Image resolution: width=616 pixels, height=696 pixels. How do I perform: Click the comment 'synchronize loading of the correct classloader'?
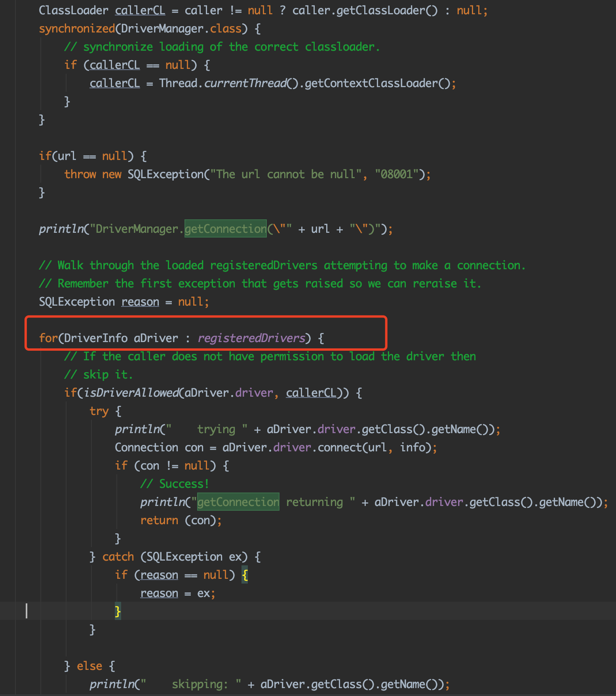(222, 47)
